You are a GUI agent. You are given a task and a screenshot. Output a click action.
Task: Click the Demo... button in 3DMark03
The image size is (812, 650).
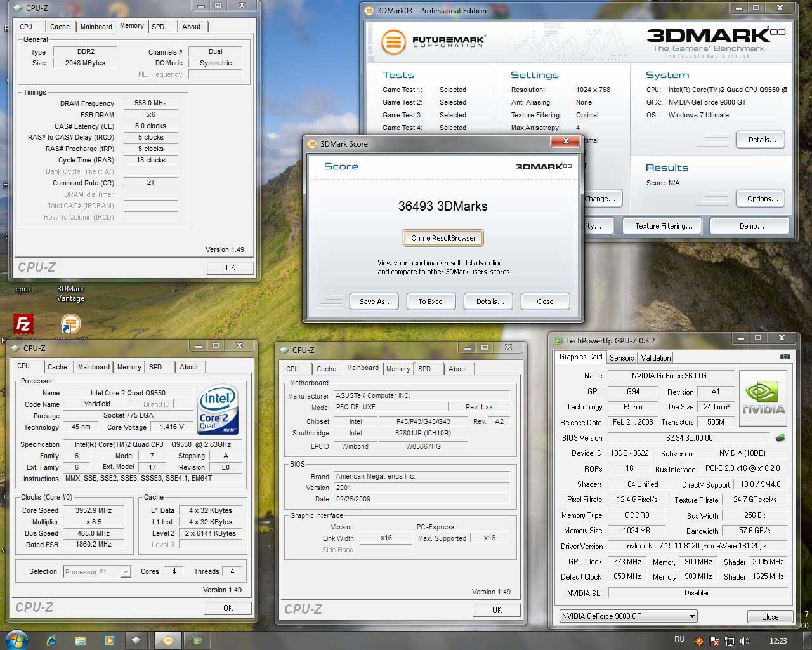coord(751,226)
